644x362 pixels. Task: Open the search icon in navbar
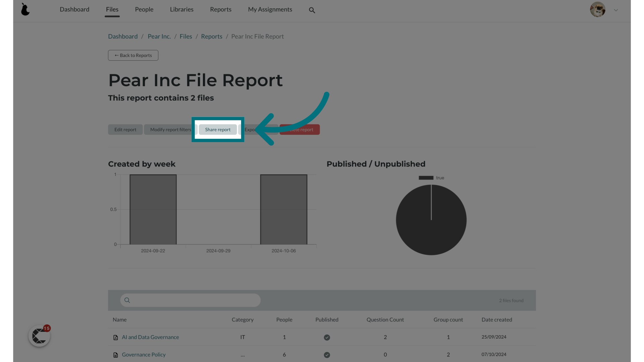click(x=311, y=10)
